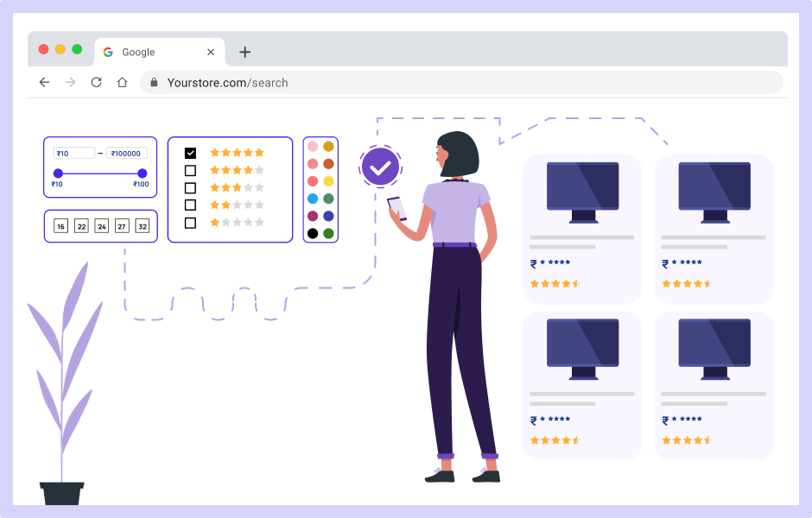Pick the mustard gold color swatch
This screenshot has width=812, height=518.
(x=328, y=147)
